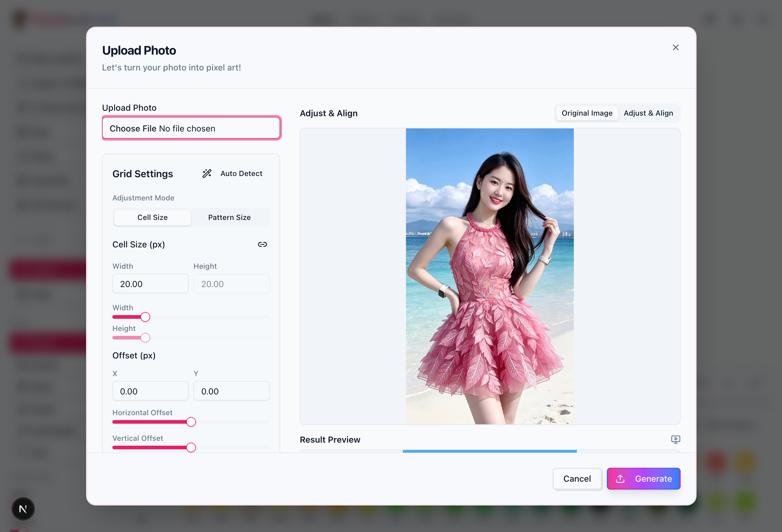Open the Result Preview fullscreen display icon

675,439
